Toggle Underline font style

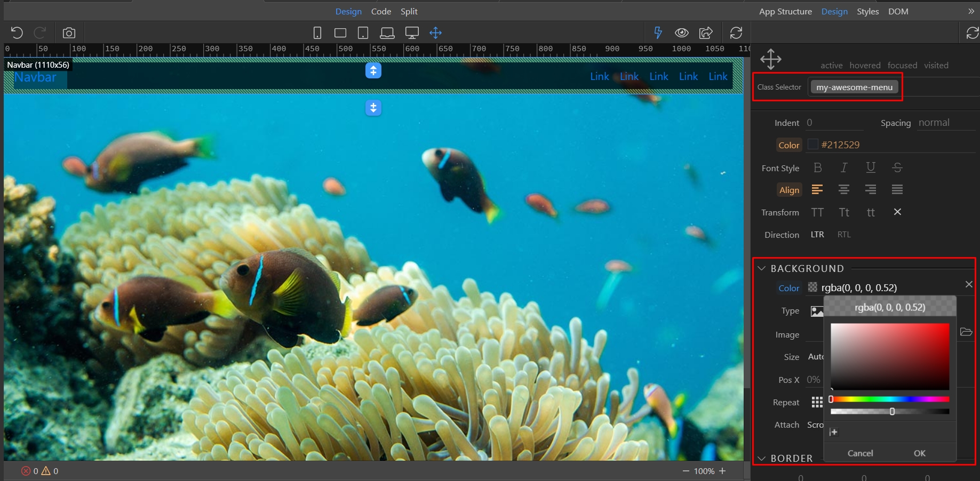coord(871,168)
